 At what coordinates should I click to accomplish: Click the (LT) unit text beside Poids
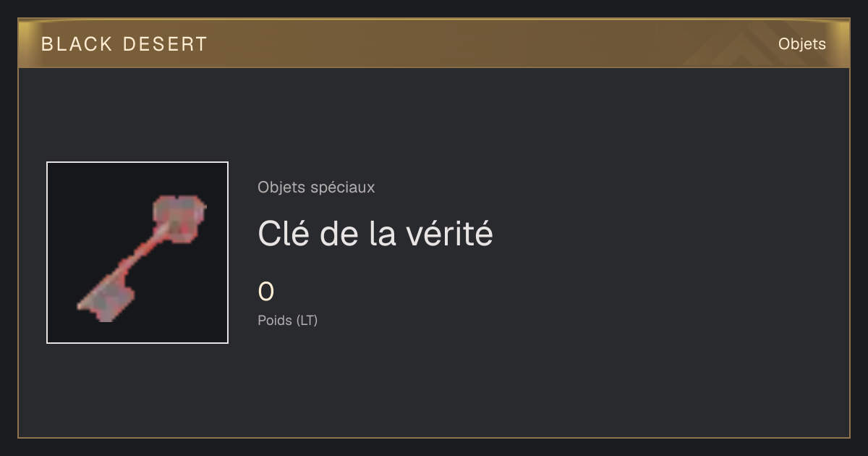pyautogui.click(x=307, y=320)
